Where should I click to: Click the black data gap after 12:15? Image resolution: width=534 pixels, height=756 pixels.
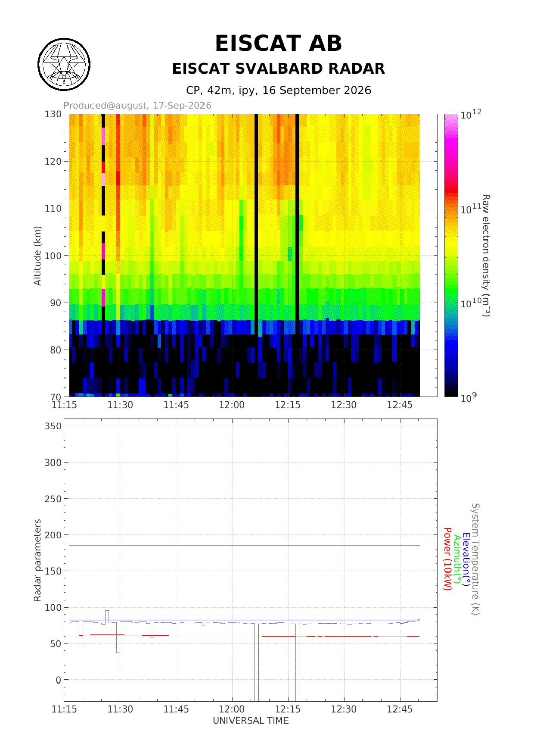[x=297, y=224]
